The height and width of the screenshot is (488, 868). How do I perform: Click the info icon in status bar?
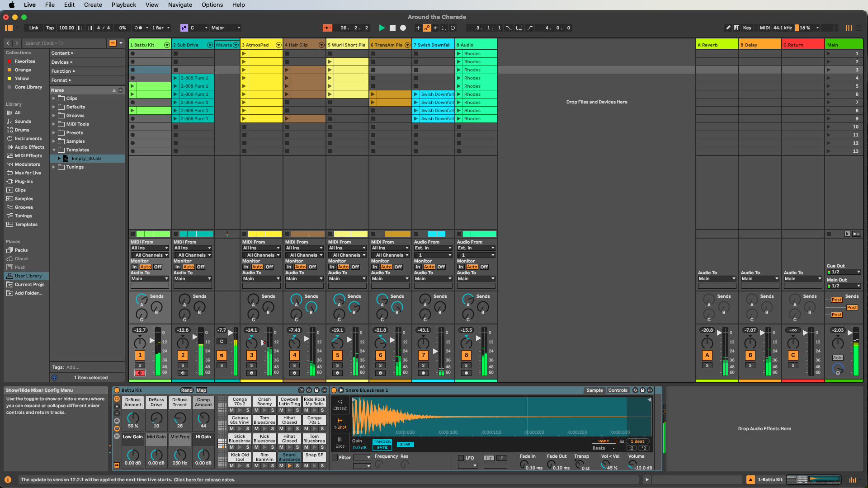tap(8, 480)
